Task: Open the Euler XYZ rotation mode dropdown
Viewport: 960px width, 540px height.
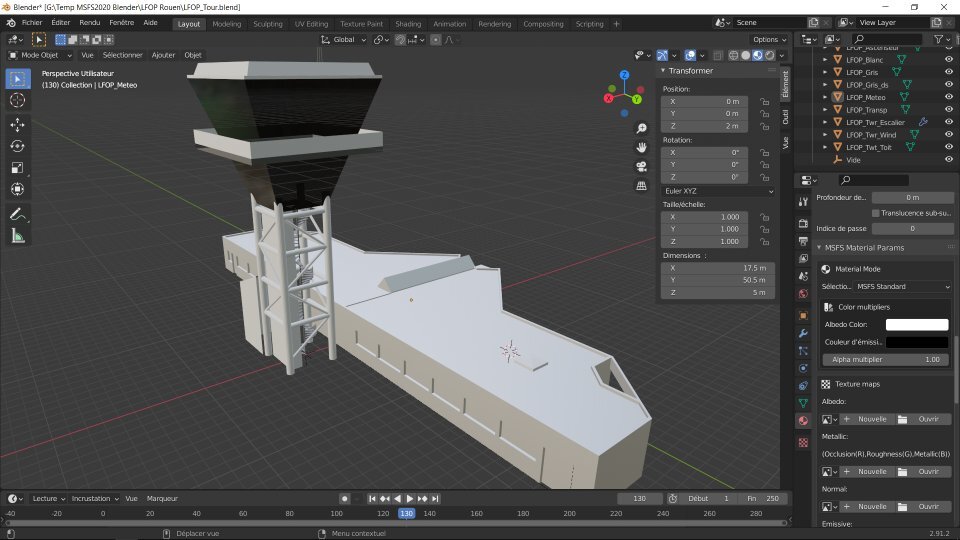Action: [718, 191]
